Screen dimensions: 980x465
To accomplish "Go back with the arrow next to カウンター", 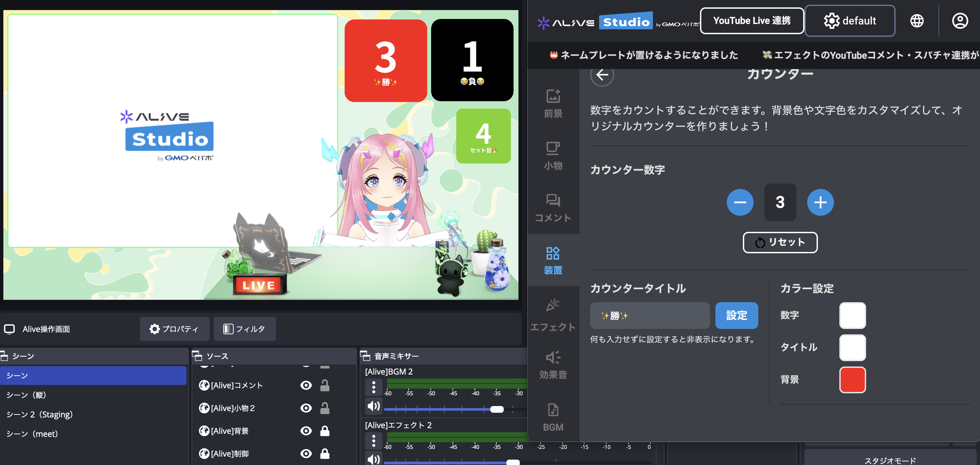I will pos(602,75).
